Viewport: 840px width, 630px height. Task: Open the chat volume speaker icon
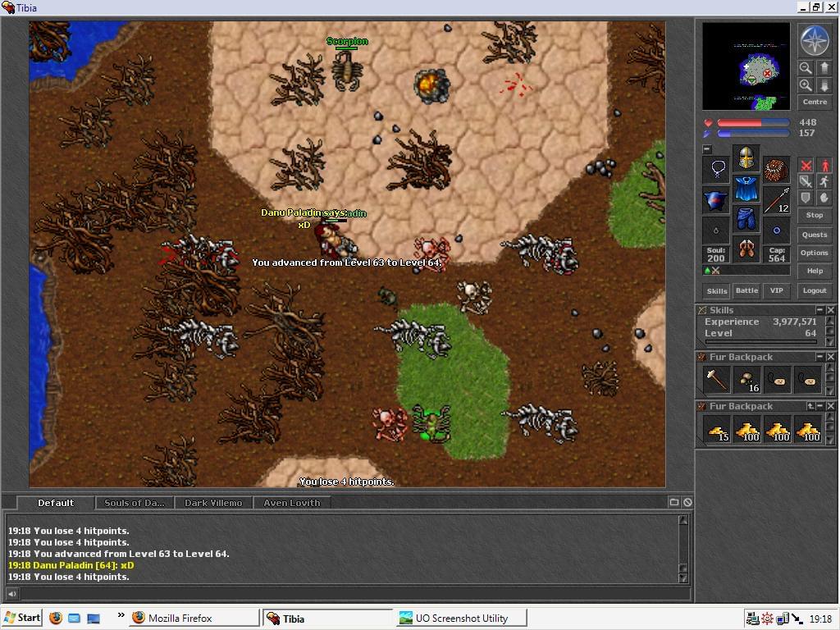point(11,593)
